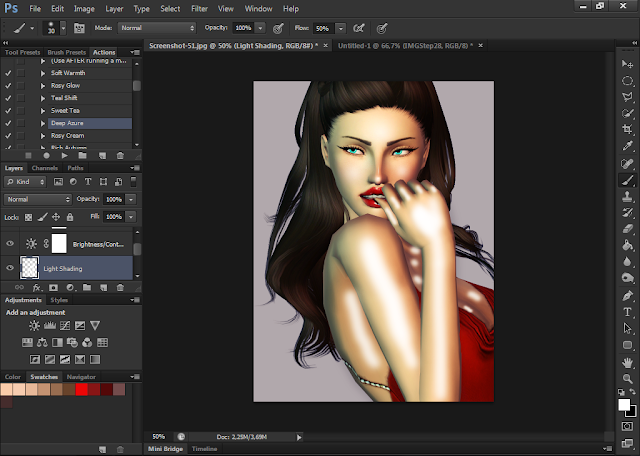Open the Opacity dropdown in options bar
The height and width of the screenshot is (456, 640).
click(x=262, y=27)
